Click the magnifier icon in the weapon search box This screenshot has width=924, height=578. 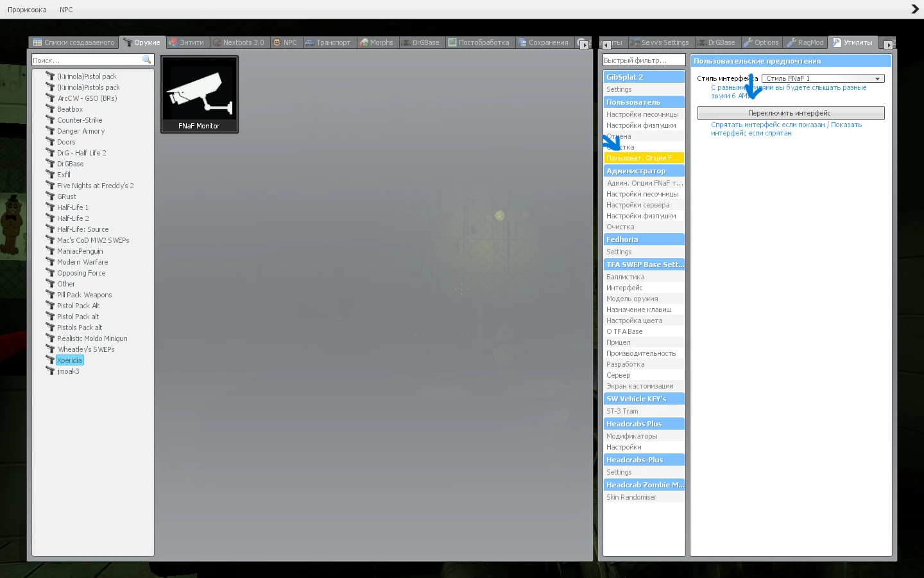(146, 60)
